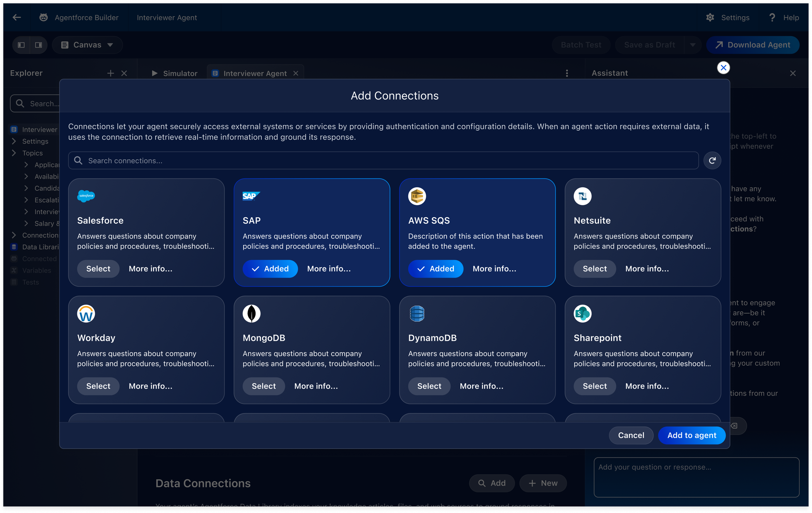812x513 pixels.
Task: Expand the Candidate topic in Explorer
Action: (26, 188)
